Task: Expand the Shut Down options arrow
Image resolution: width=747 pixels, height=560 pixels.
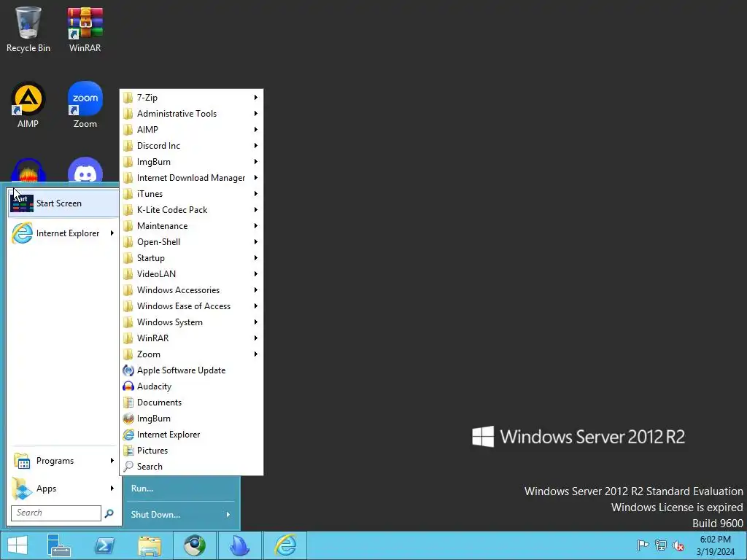Action: tap(228, 515)
